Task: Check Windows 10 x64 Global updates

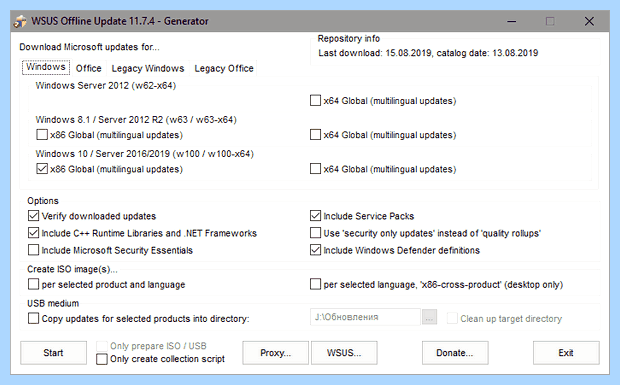Action: tap(315, 169)
